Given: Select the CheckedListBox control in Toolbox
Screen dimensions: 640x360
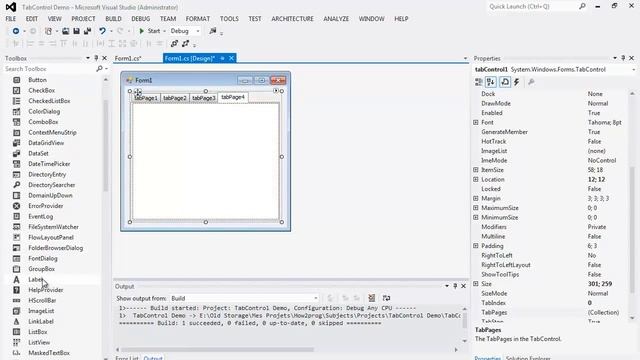Looking at the screenshot, I should click(x=49, y=101).
